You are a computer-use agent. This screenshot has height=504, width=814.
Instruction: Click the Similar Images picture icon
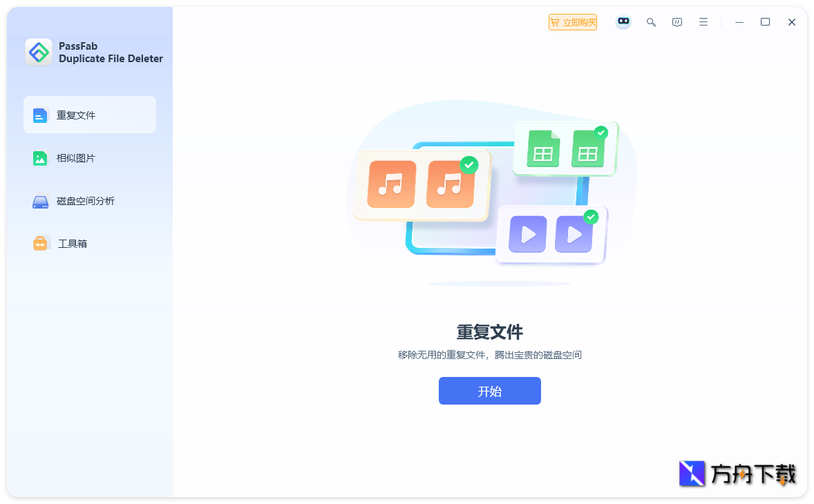40,157
